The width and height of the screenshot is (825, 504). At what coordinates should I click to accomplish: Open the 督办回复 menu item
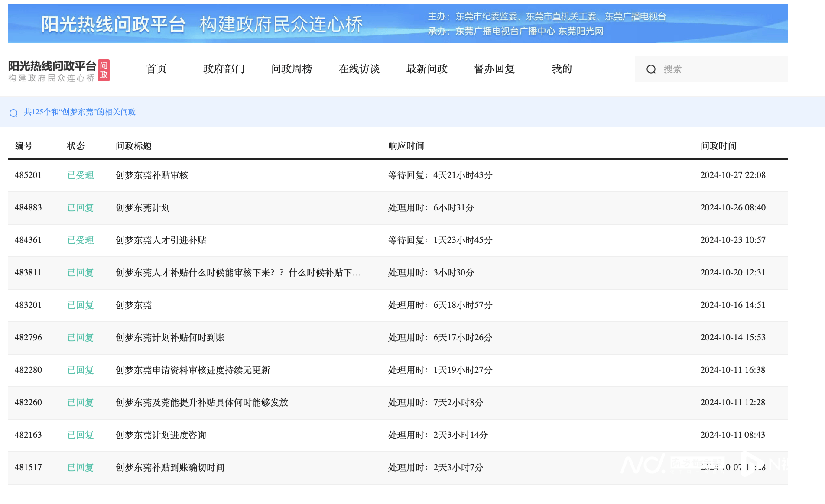pyautogui.click(x=494, y=69)
